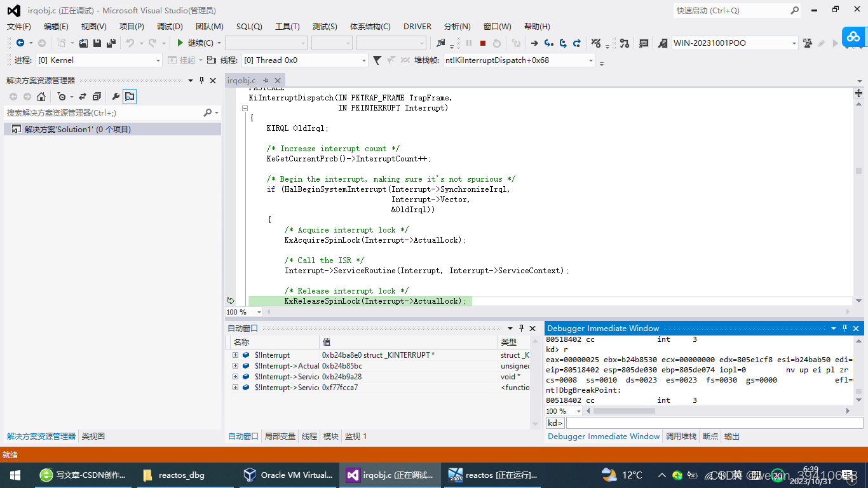This screenshot has height=488, width=868.
Task: Click the icon left of WIN-20231001POO dropdown
Action: pyautogui.click(x=662, y=43)
